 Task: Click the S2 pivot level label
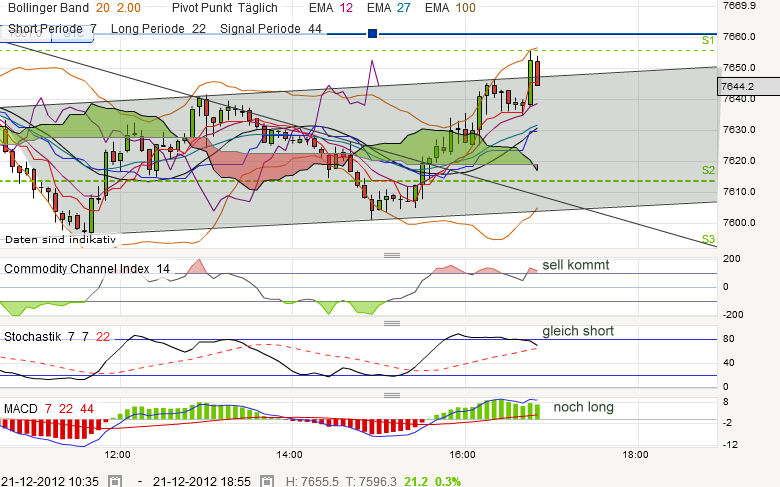click(708, 170)
